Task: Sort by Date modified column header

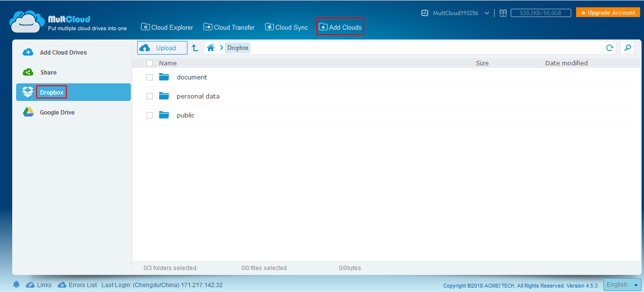Action: (566, 63)
